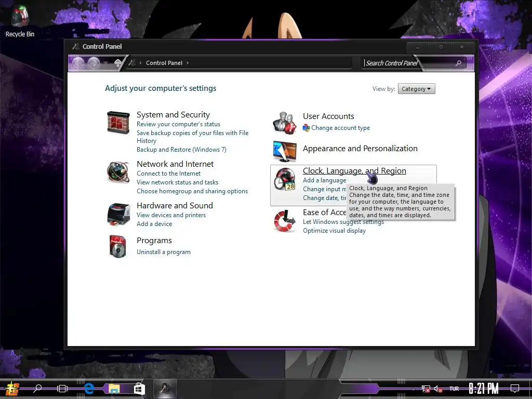Screen dimensions: 532x399
Task: Open the System and Security brick wall icon
Action: click(118, 123)
